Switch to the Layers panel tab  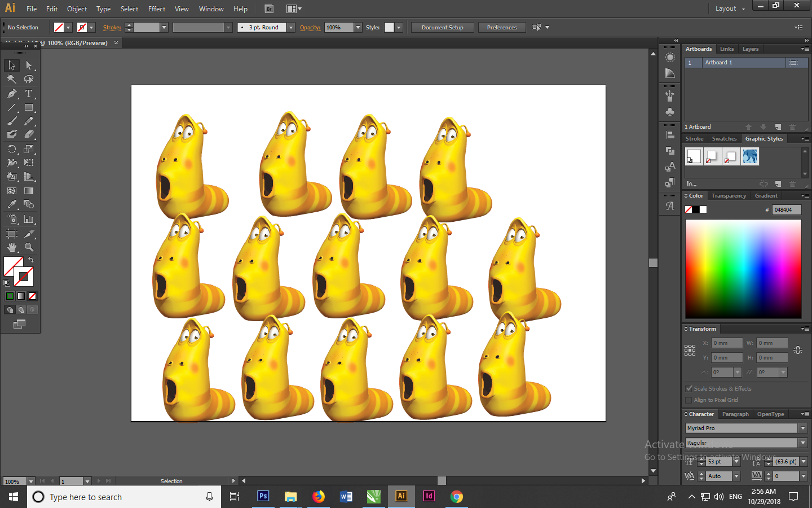(x=750, y=49)
